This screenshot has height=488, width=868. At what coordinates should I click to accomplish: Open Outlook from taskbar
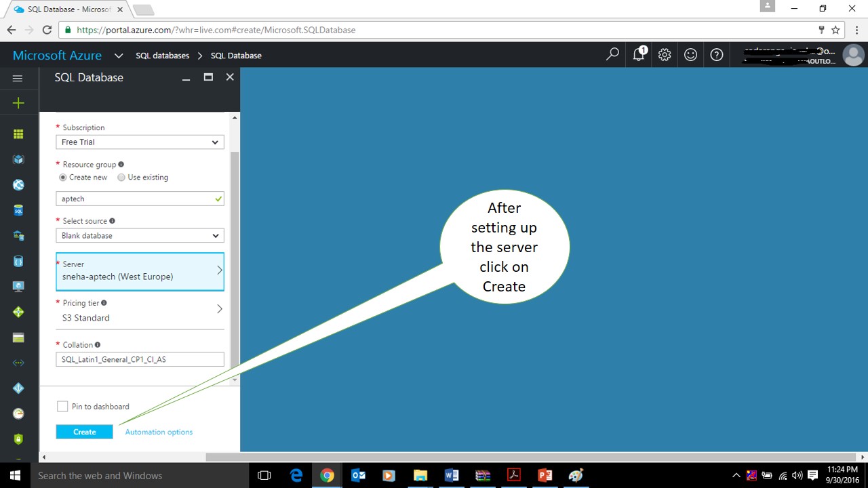358,475
